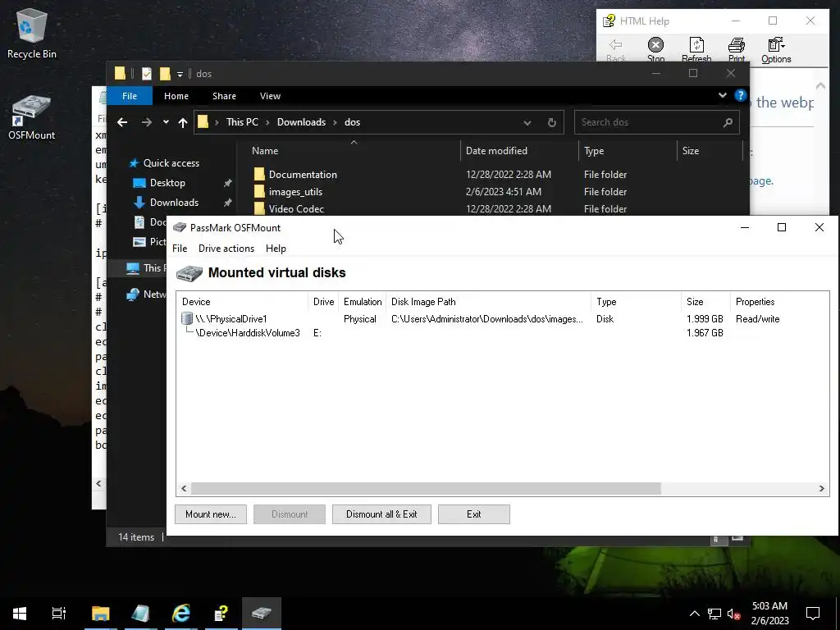Sort by the Date modified column

click(x=519, y=151)
